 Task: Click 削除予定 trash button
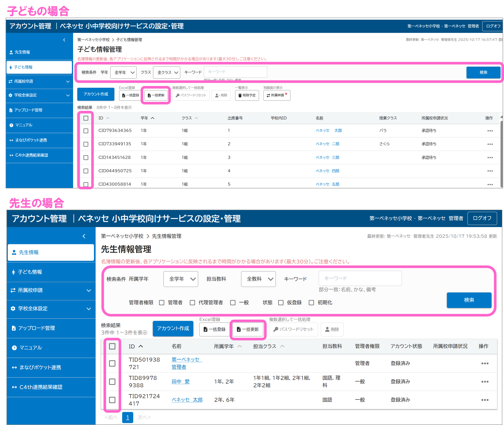[247, 95]
